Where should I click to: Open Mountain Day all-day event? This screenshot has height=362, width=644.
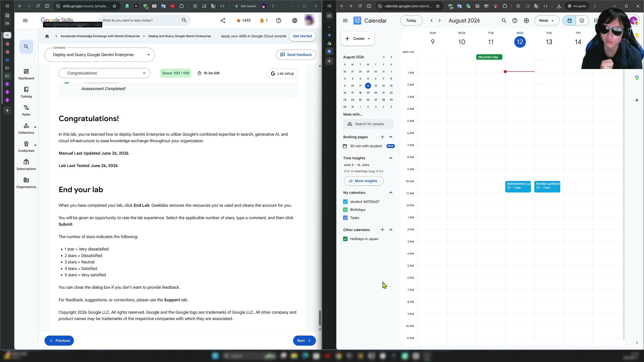click(489, 57)
